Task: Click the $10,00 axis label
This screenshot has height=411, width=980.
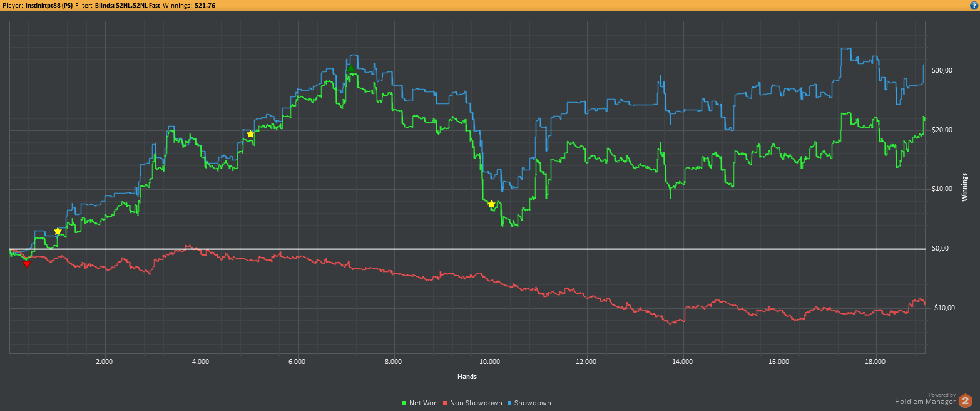Action: tap(942, 189)
